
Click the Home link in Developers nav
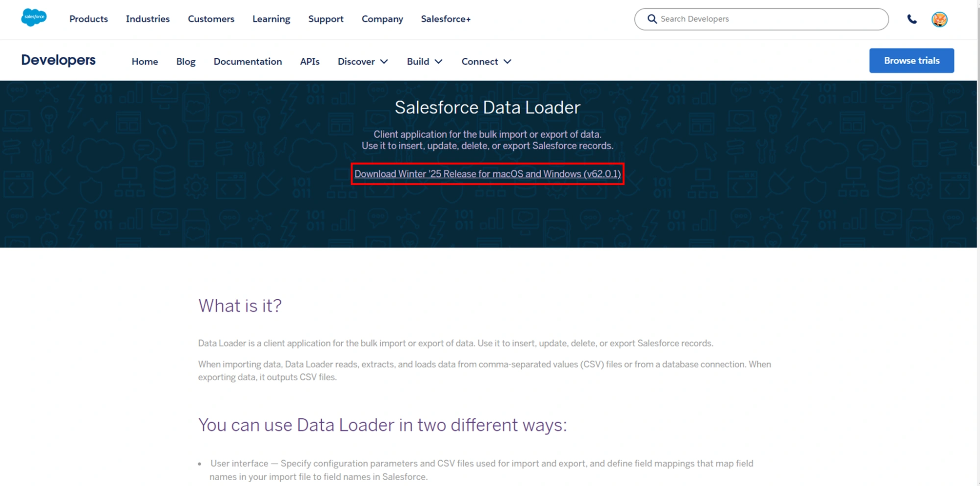click(x=145, y=61)
